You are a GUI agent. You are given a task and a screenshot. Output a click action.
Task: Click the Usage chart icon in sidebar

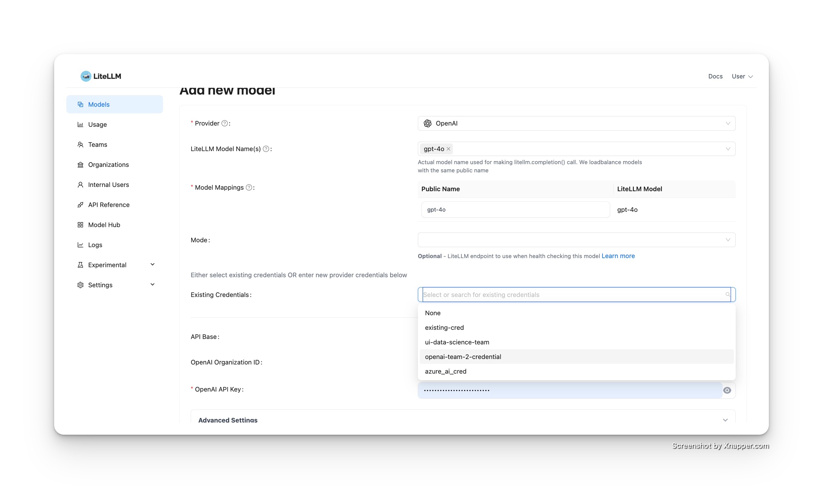(x=81, y=125)
